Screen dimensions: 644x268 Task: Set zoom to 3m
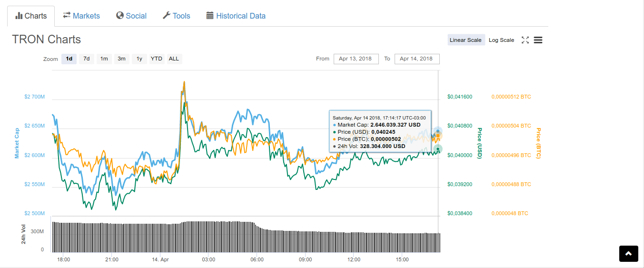point(122,59)
